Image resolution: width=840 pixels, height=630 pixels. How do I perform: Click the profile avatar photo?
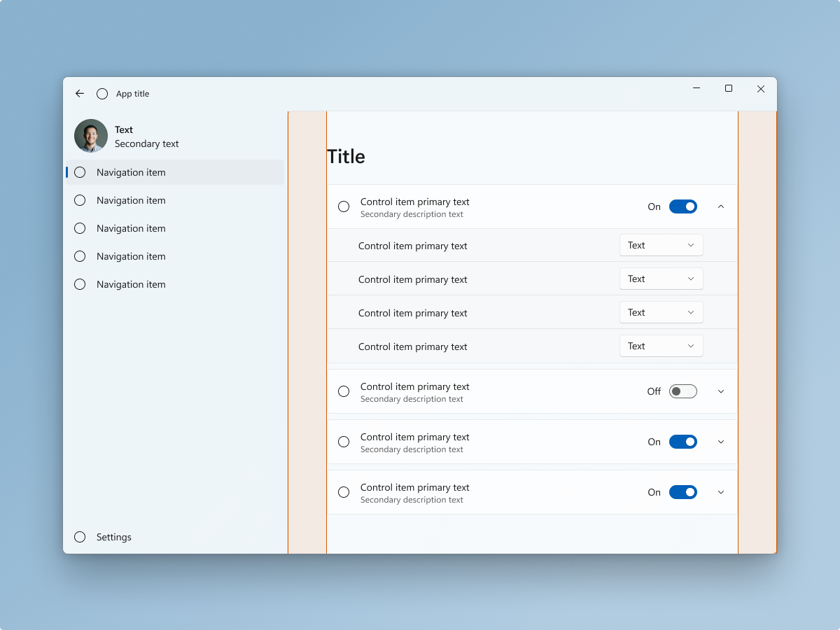pyautogui.click(x=91, y=136)
